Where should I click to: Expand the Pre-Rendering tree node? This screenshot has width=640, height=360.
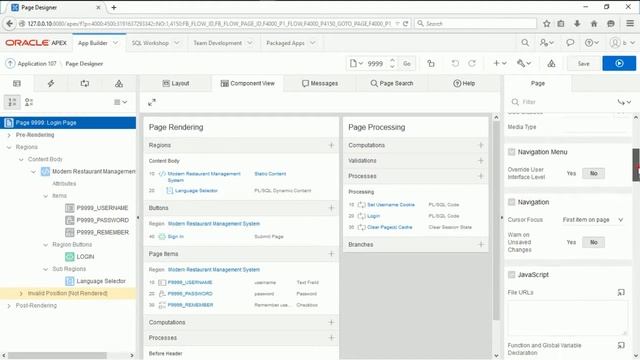click(9, 135)
